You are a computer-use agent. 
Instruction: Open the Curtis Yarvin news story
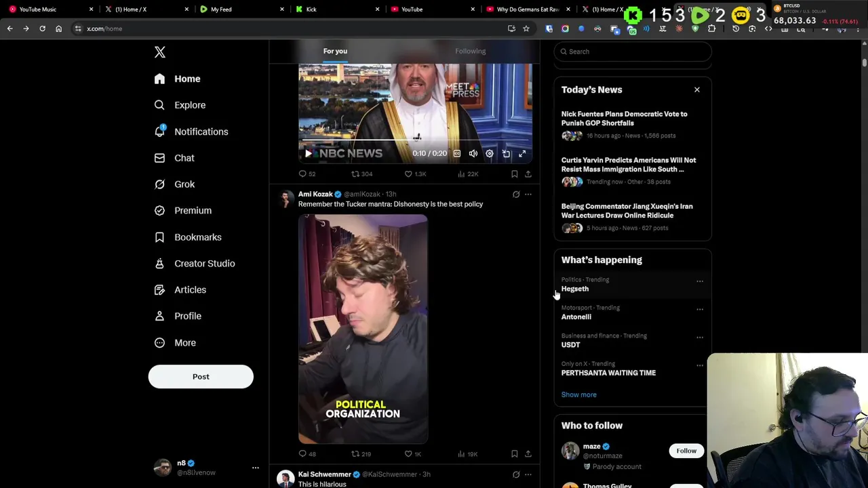point(633,171)
